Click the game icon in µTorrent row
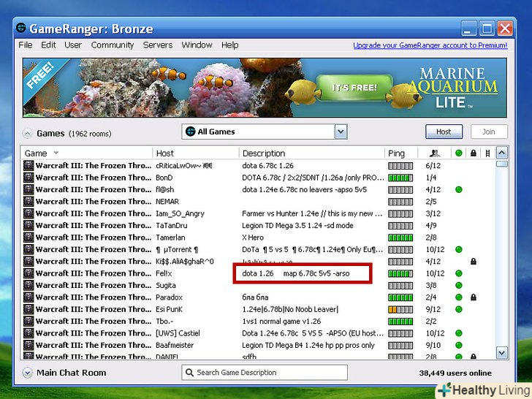 point(28,249)
